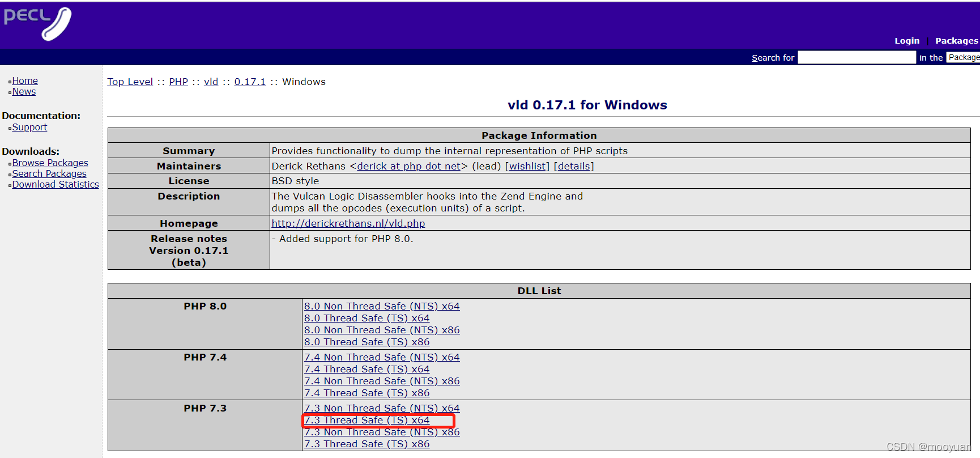This screenshot has height=458, width=980.
Task: Download 7.3 Non Thread Safe (NTS) x64
Action: point(382,408)
